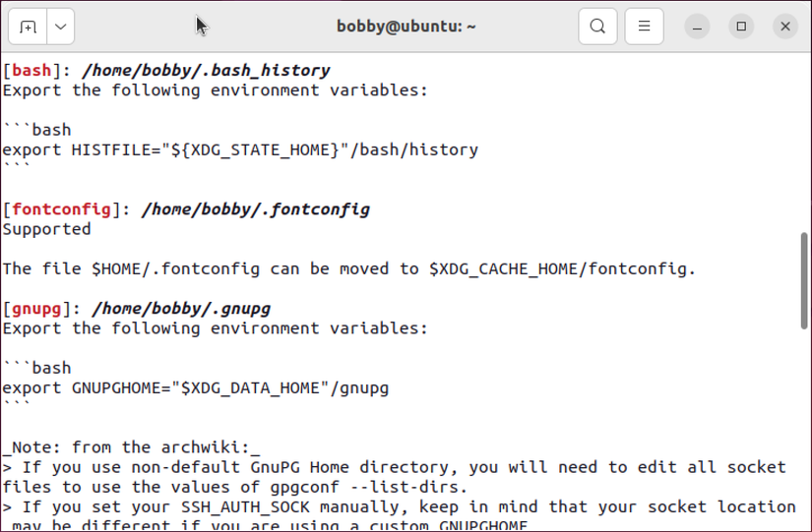
Task: Click the red [bash] label
Action: [30, 70]
